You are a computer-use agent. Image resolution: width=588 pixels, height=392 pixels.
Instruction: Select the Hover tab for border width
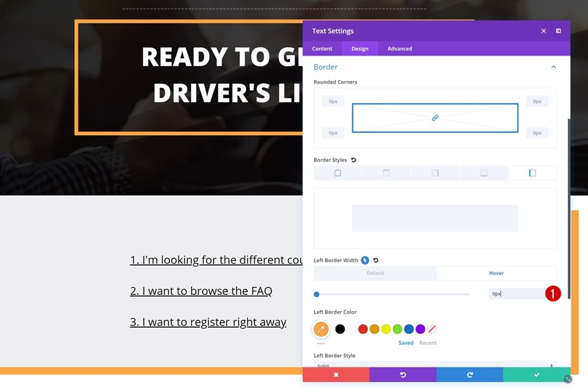pyautogui.click(x=496, y=273)
